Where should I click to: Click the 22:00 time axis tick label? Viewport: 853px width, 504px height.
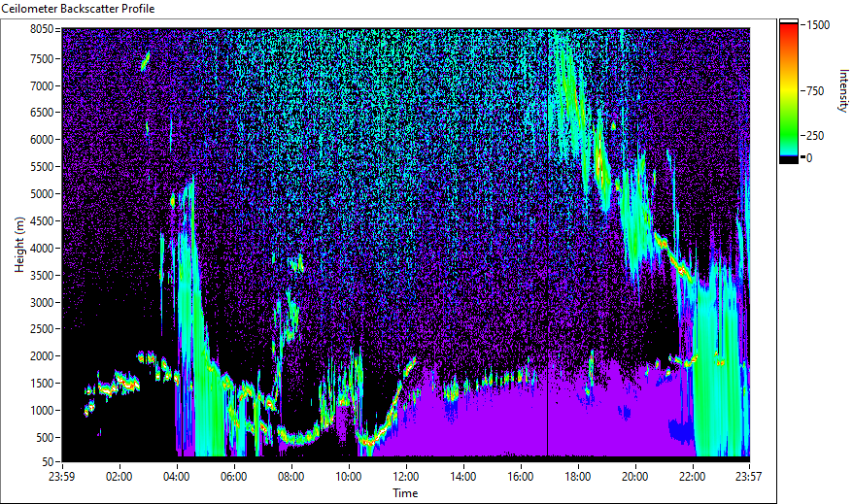(692, 477)
